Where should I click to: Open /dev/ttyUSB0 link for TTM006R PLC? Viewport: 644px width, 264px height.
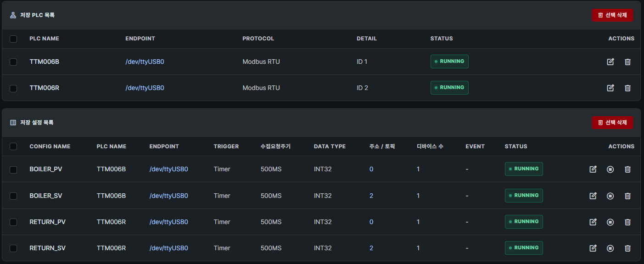pos(145,88)
